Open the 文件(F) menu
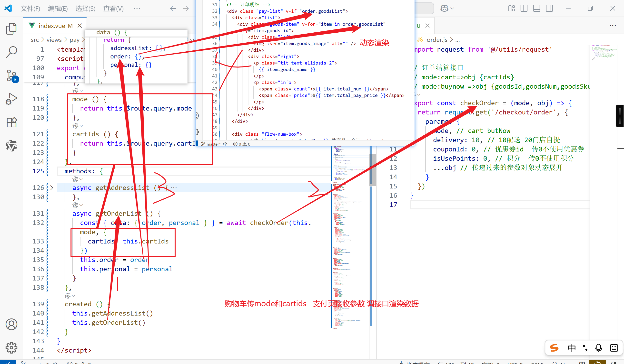 pyautogui.click(x=30, y=9)
